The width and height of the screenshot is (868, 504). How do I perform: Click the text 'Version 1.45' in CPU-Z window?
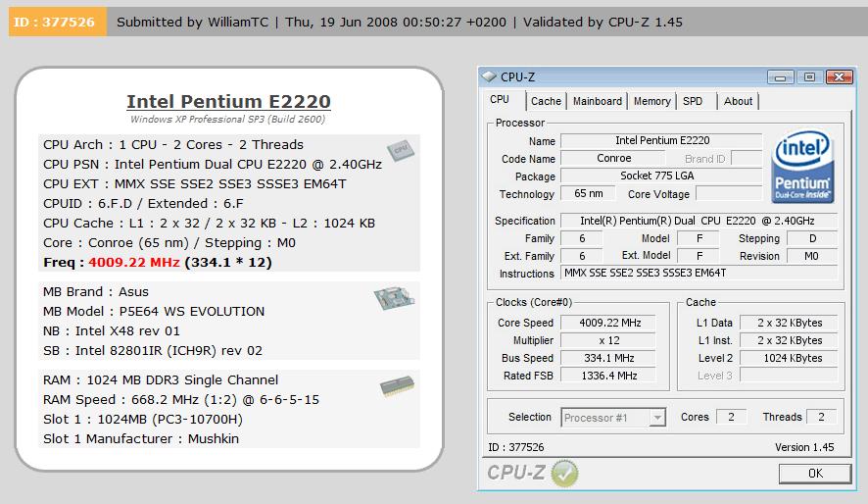804,447
